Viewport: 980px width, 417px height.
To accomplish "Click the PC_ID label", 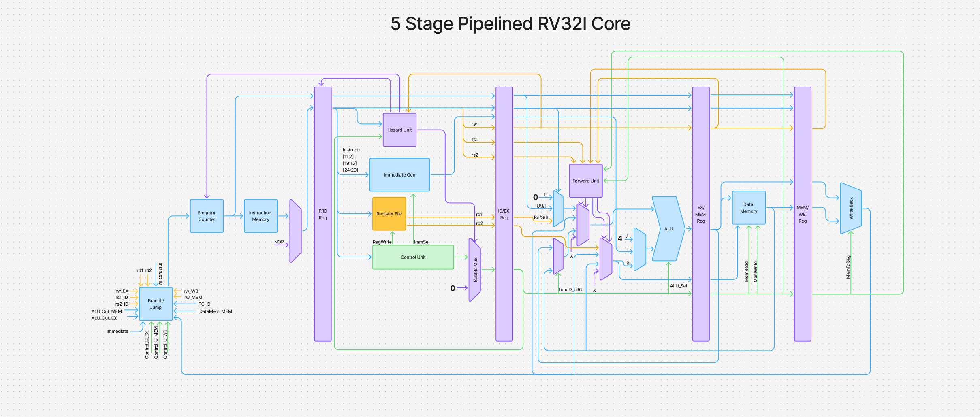I will point(204,304).
